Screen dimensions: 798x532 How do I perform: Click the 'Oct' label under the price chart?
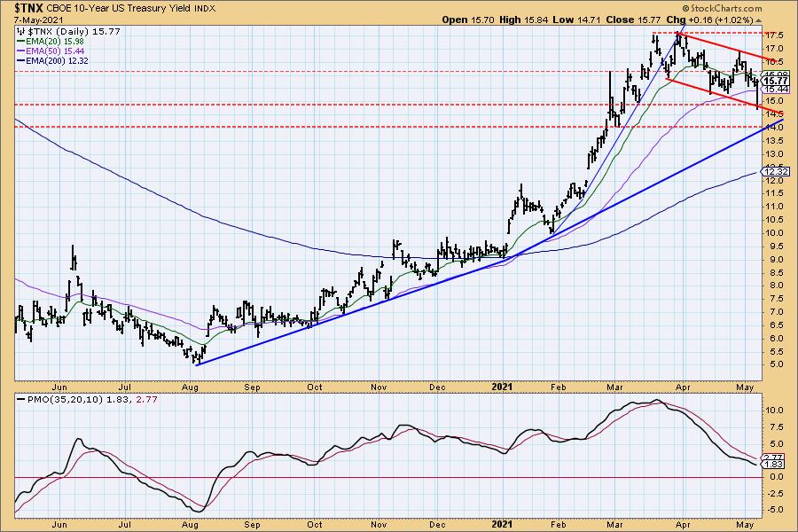coord(315,387)
